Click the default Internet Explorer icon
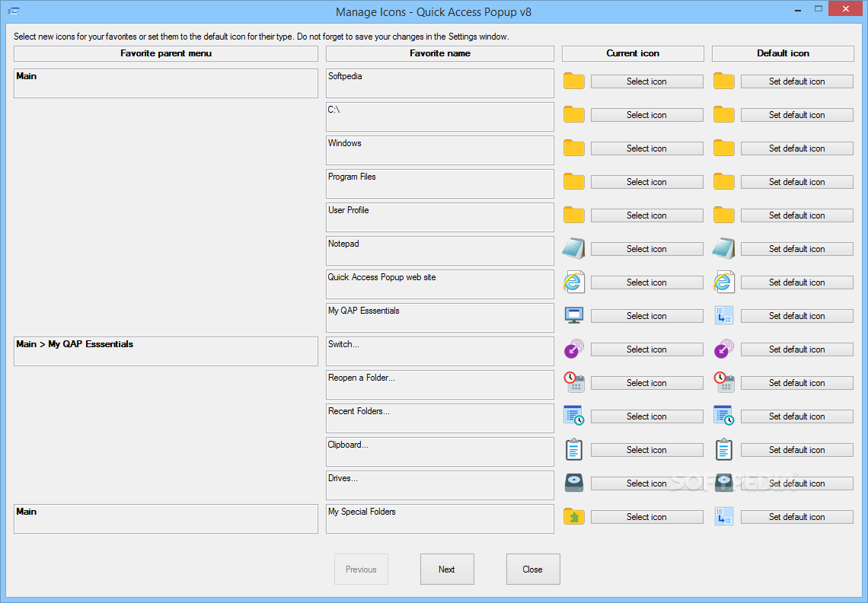 pos(724,282)
